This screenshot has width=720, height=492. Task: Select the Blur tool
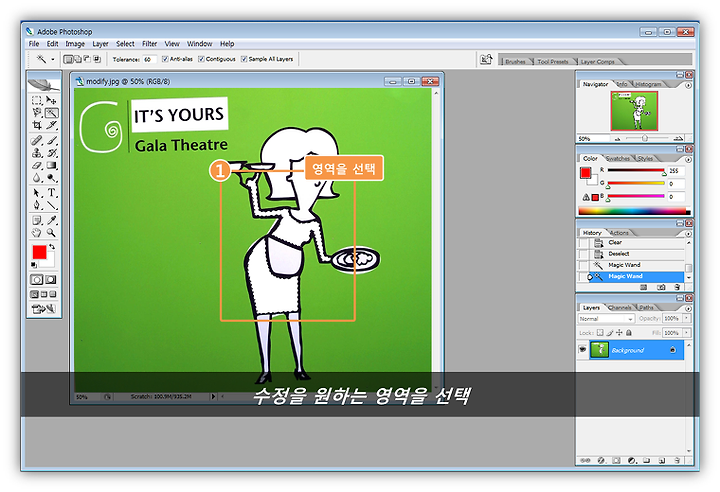(x=37, y=178)
